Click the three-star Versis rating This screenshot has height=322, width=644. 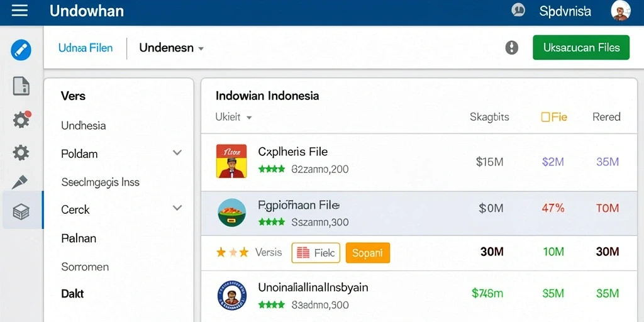pyautogui.click(x=233, y=252)
